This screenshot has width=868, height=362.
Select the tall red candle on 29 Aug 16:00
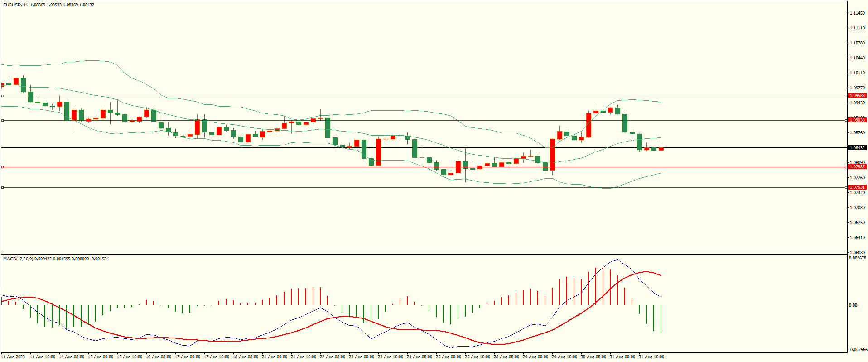(x=552, y=154)
